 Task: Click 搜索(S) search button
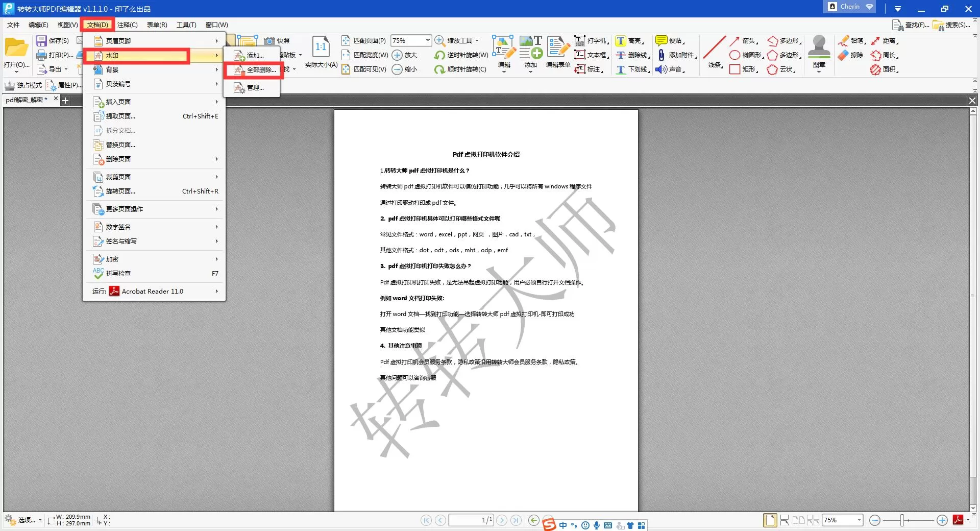(x=951, y=25)
